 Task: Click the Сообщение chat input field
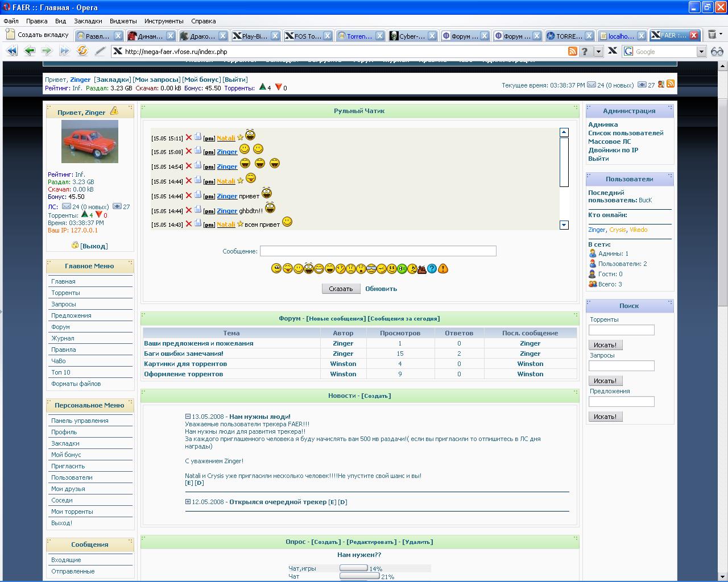pos(378,251)
